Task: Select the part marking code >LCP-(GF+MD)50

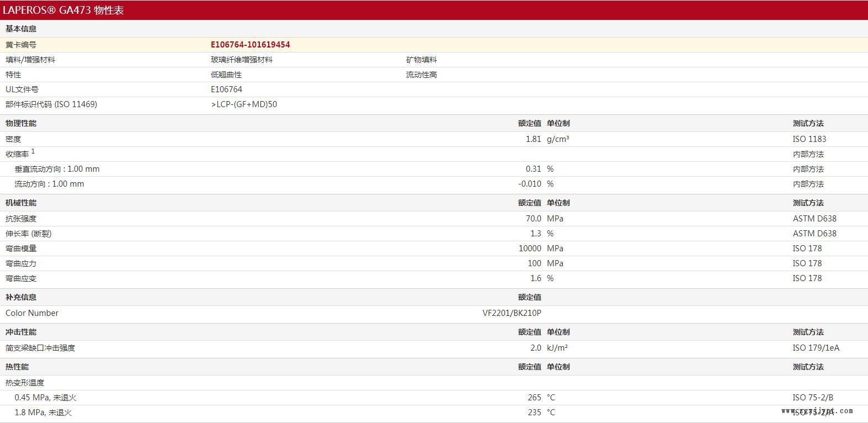Action: coord(244,104)
